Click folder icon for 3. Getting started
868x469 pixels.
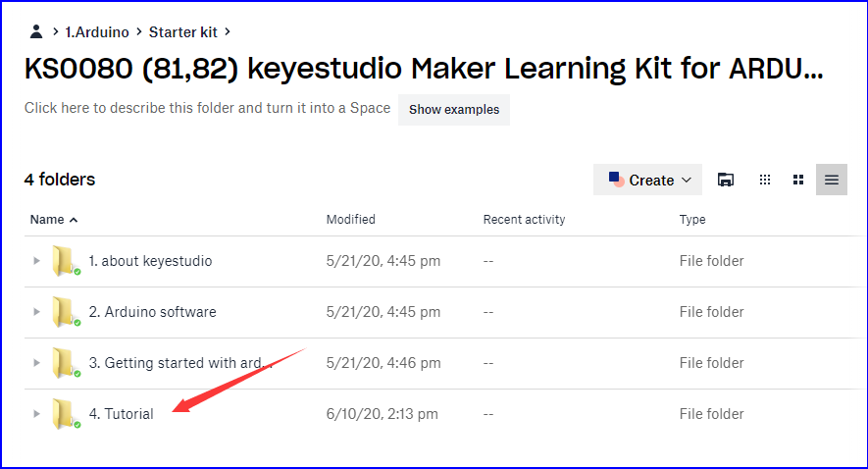(x=66, y=363)
